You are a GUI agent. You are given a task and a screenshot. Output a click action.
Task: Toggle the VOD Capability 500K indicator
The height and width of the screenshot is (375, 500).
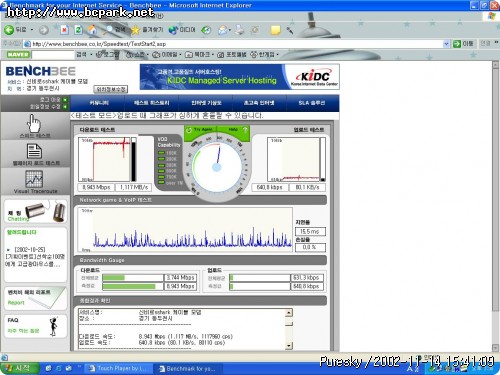(161, 171)
